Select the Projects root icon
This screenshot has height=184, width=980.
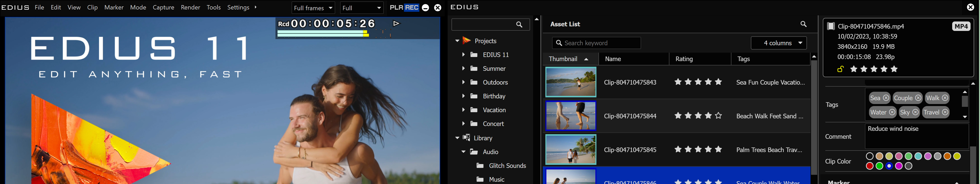467,41
